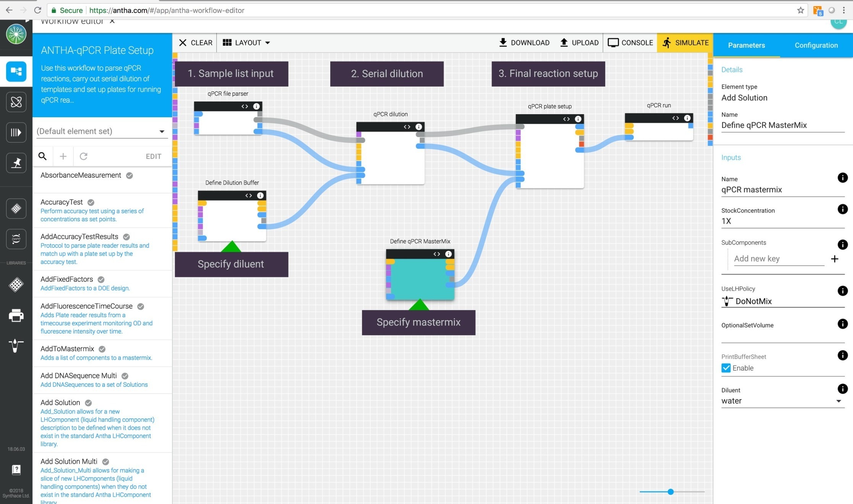Click the refresh elements icon
The width and height of the screenshot is (853, 504).
(x=83, y=156)
